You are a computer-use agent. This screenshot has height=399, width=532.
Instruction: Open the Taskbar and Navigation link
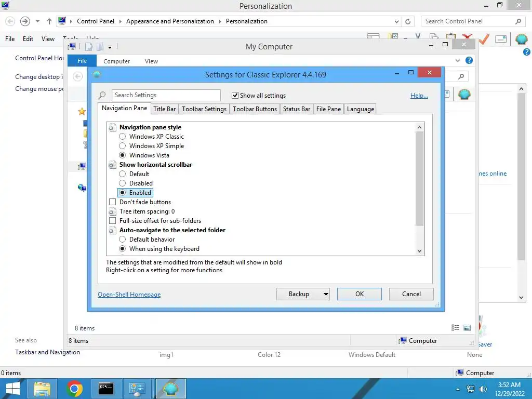tap(47, 352)
